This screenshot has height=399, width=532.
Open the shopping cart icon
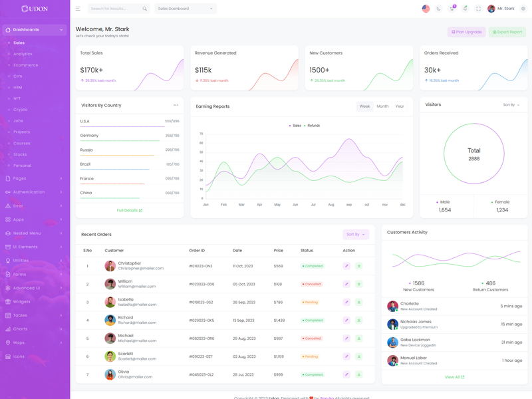(x=452, y=9)
